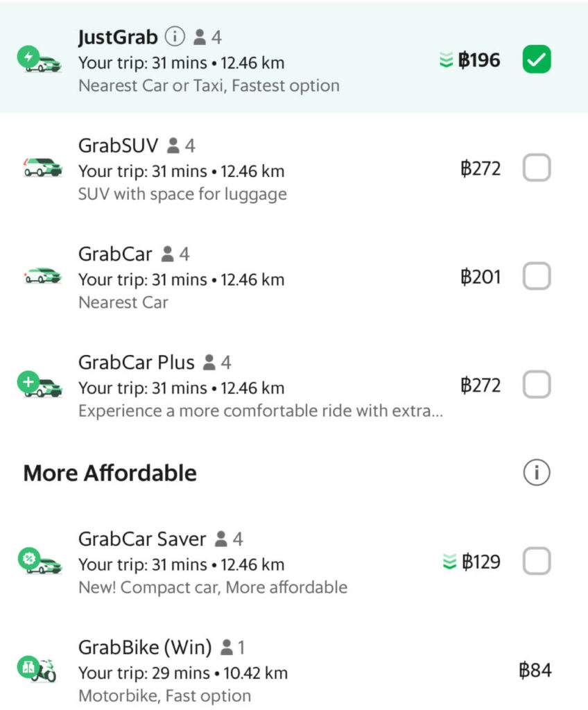
Task: Click green arrows beside ฿129 price
Action: [449, 562]
